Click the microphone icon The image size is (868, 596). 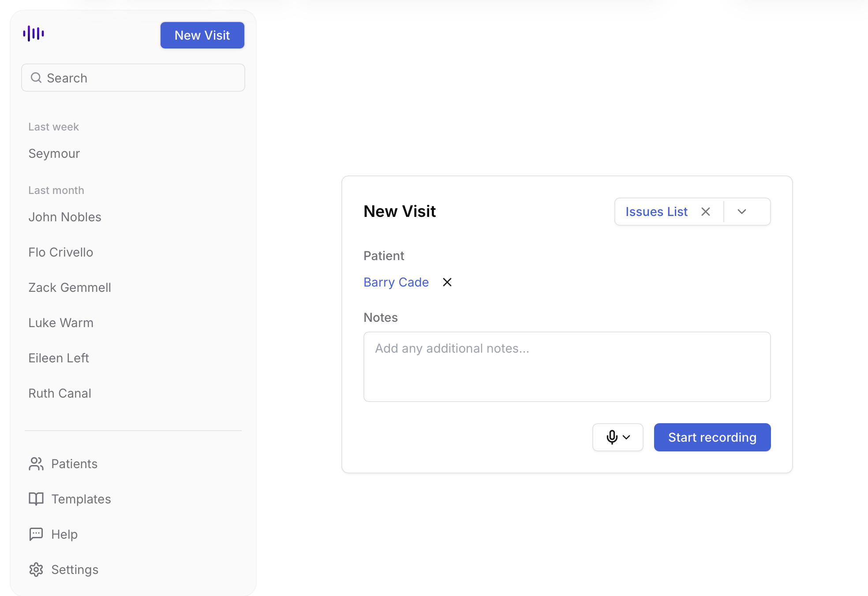coord(612,437)
